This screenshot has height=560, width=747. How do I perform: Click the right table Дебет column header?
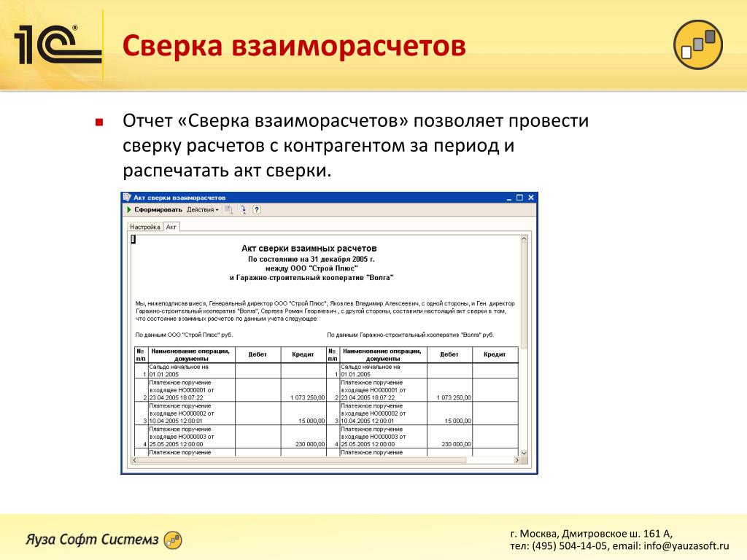click(449, 355)
